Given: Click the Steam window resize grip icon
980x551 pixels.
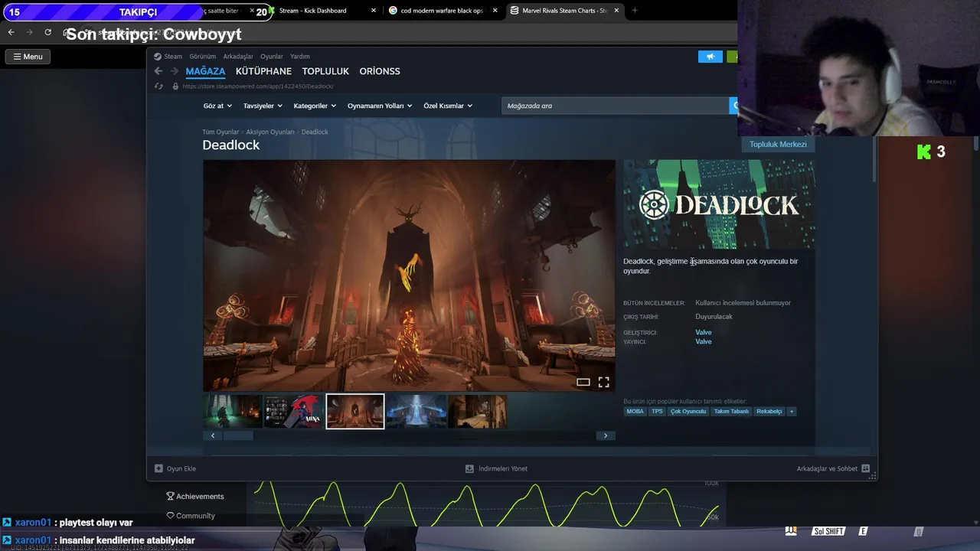Looking at the screenshot, I should (x=872, y=476).
